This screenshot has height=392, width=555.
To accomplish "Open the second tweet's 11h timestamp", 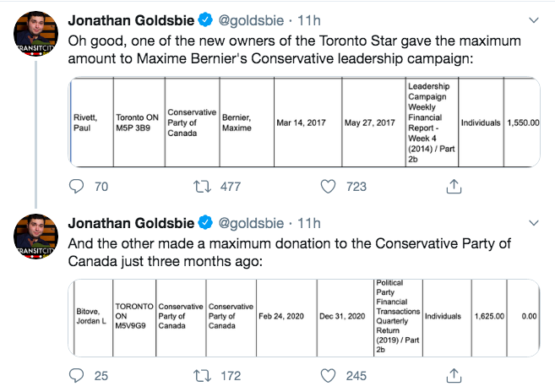I will [309, 223].
